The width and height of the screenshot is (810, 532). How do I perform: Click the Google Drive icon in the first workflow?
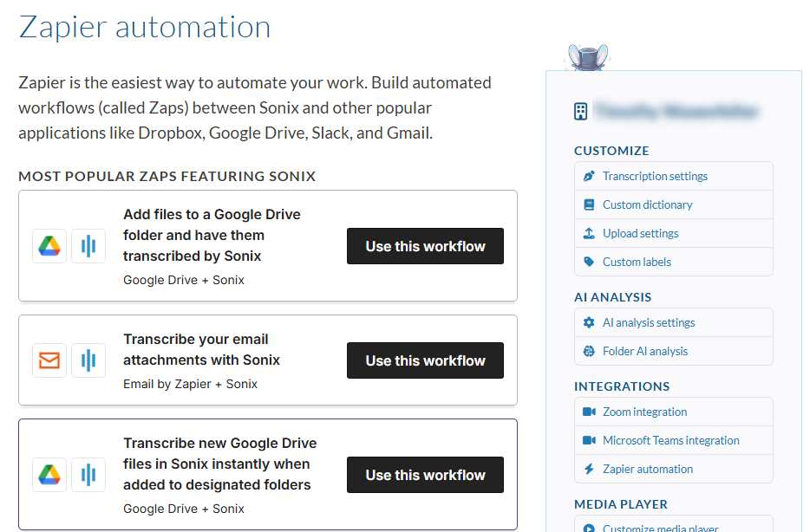click(x=49, y=246)
